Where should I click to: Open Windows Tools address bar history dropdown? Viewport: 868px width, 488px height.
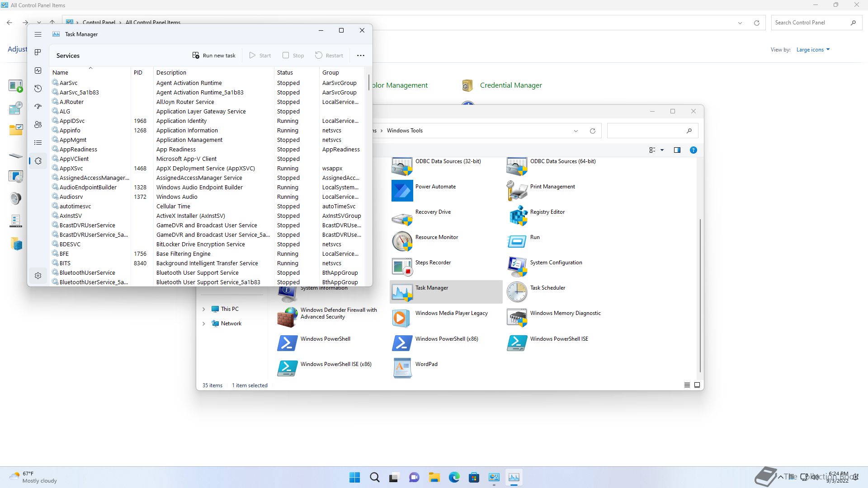click(576, 131)
